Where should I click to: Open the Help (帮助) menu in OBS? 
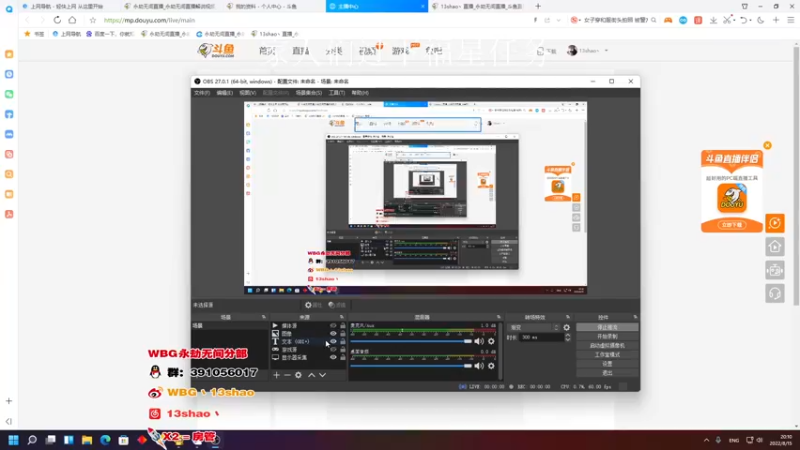click(360, 93)
